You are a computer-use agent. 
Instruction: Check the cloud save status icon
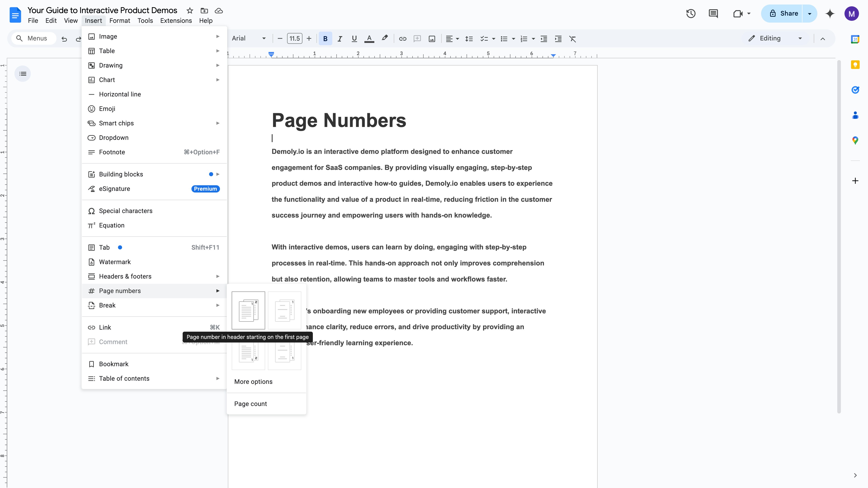[219, 10]
